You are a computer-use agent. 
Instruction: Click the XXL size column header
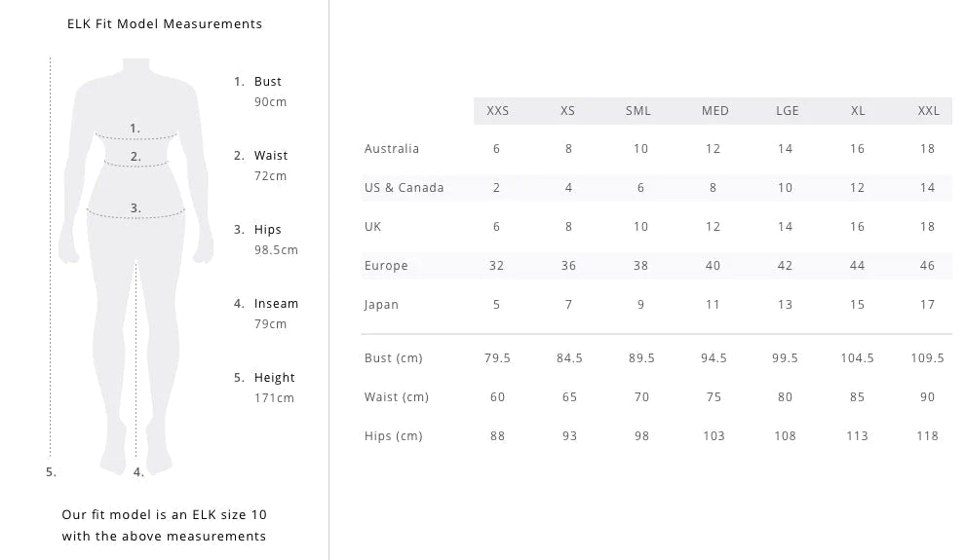(x=928, y=111)
